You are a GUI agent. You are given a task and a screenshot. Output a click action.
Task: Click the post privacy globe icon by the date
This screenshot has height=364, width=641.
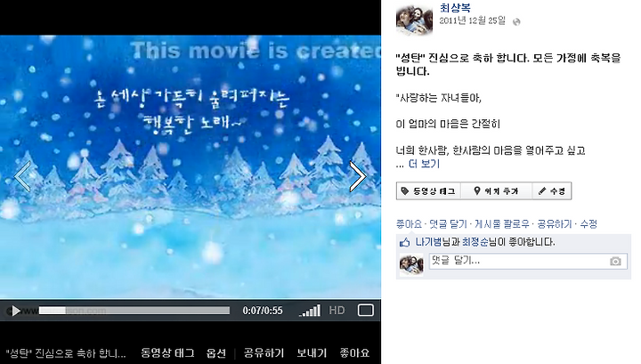pyautogui.click(x=516, y=22)
